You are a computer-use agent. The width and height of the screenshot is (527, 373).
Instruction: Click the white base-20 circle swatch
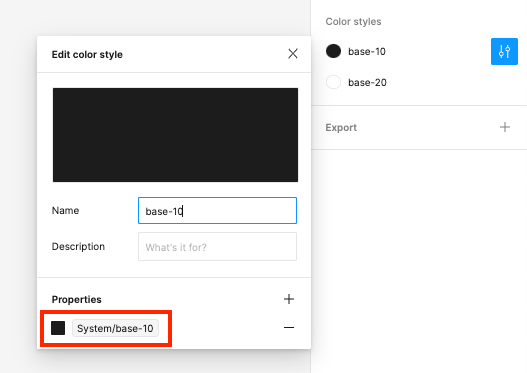pyautogui.click(x=333, y=82)
